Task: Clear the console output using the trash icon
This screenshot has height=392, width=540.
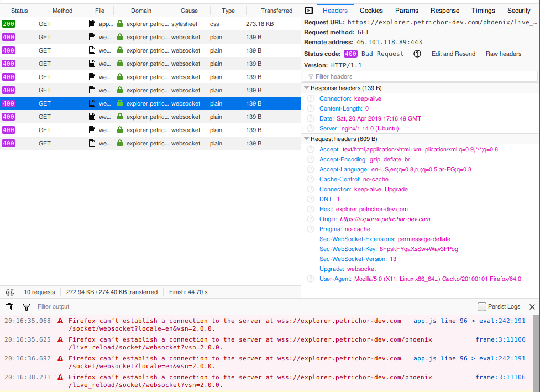Action: coord(9,306)
